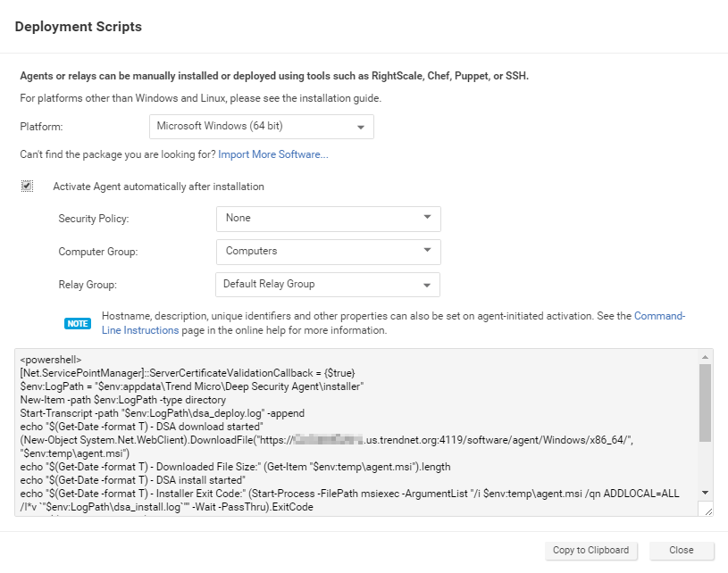Click the script scrollbar down arrow
The height and width of the screenshot is (573, 728).
[x=705, y=492]
